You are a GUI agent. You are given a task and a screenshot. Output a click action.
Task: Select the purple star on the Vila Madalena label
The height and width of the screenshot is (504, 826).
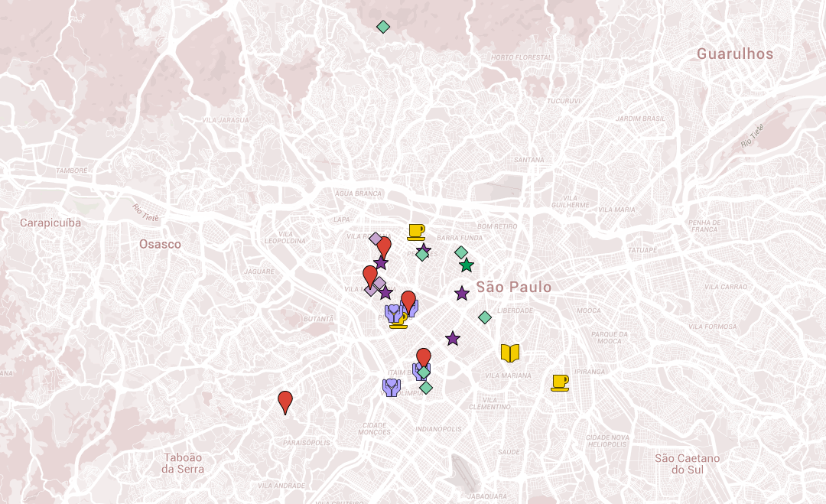[x=385, y=292]
